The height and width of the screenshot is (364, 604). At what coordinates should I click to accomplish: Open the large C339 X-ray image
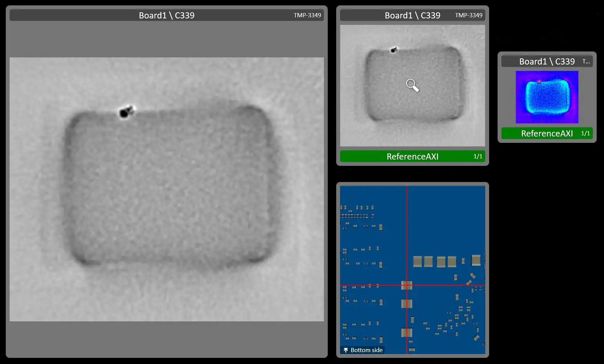click(167, 189)
